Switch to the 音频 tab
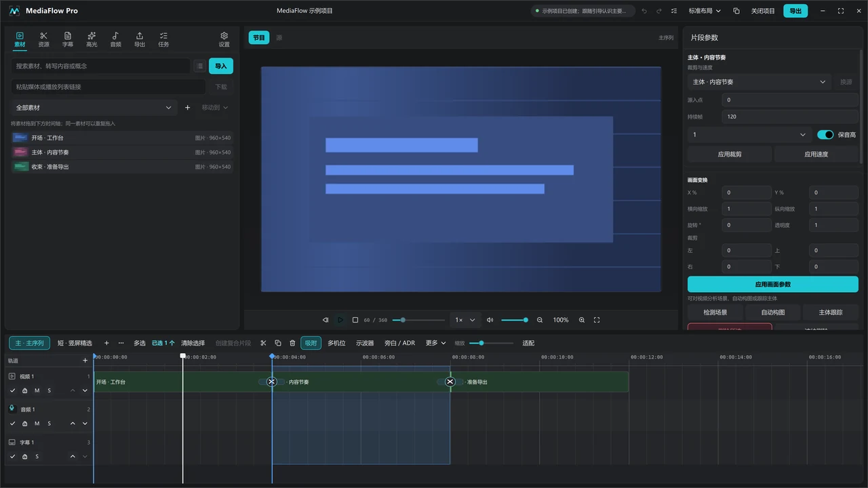868x488 pixels. (115, 39)
